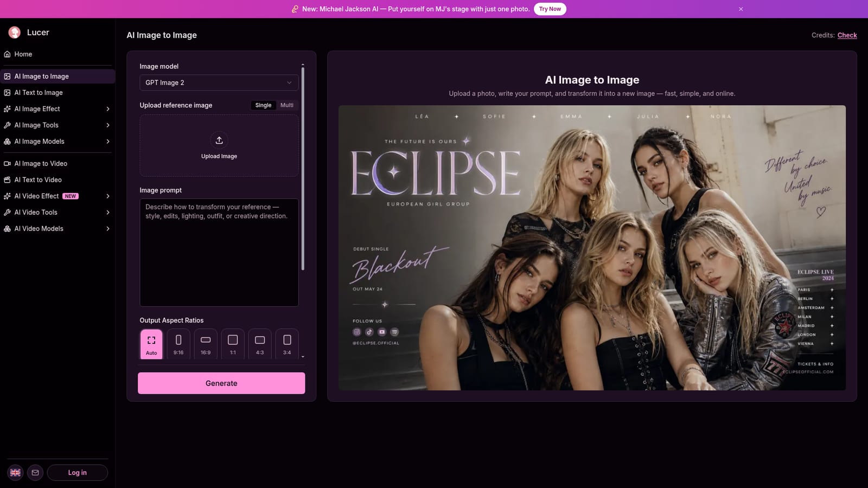The width and height of the screenshot is (868, 488).
Task: Switch upload mode to Multi
Action: pos(287,105)
